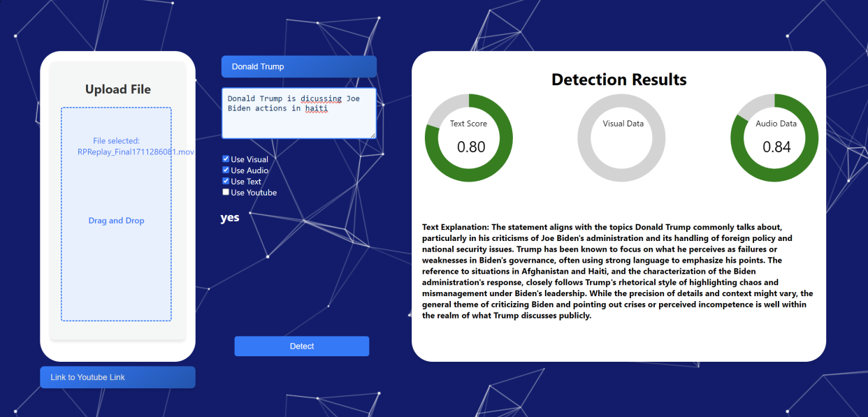Click the 0.84 audio score value
Image resolution: width=868 pixels, height=417 pixels.
click(x=776, y=147)
